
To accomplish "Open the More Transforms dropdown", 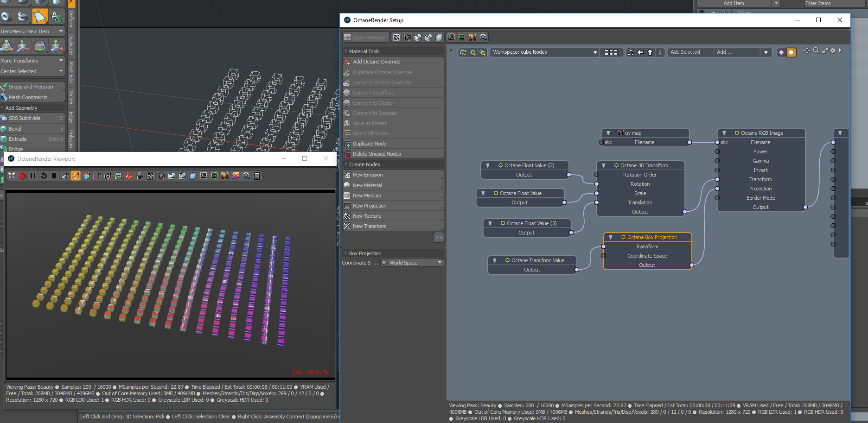I will (32, 61).
